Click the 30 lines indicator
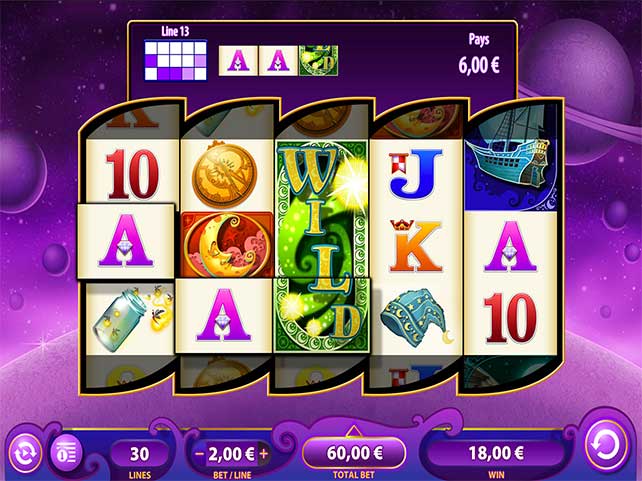Viewport: 642px width, 481px height. pyautogui.click(x=139, y=454)
